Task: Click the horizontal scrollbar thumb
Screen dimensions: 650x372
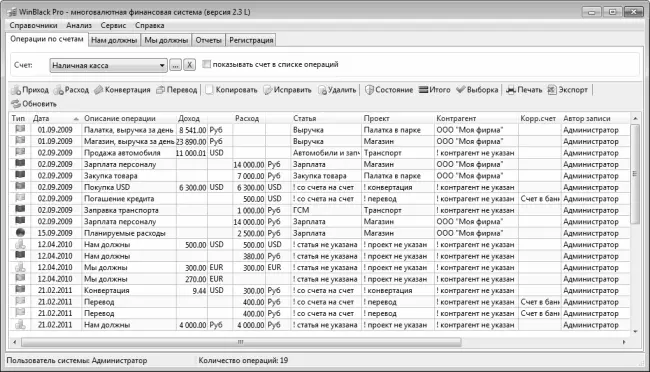Action: coord(241,342)
